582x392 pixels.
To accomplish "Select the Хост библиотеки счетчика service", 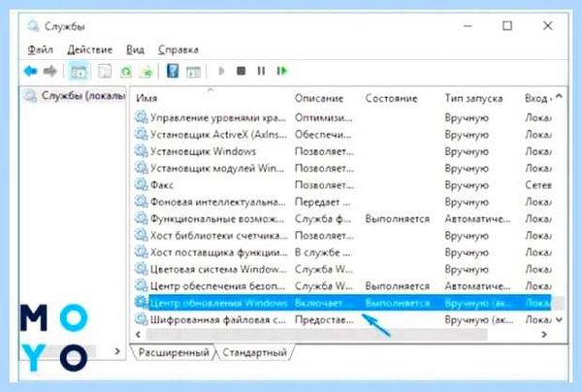I will pyautogui.click(x=218, y=236).
